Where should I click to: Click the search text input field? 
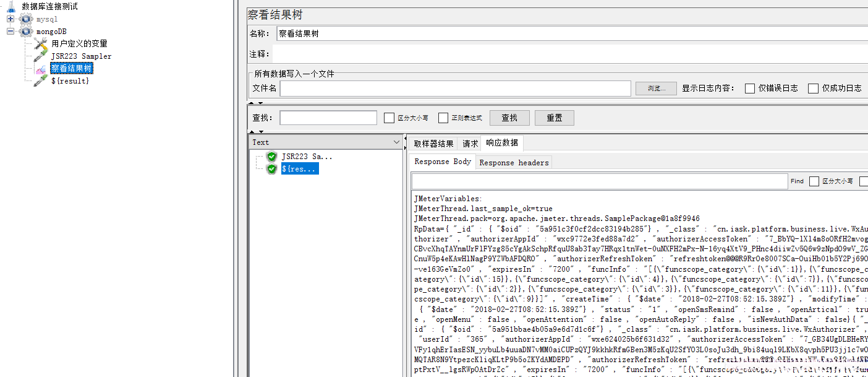pos(328,118)
